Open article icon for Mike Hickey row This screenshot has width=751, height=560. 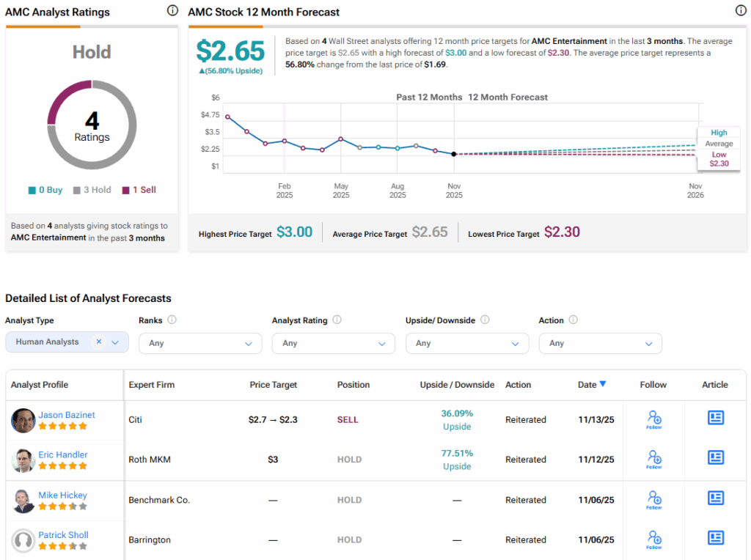715,498
